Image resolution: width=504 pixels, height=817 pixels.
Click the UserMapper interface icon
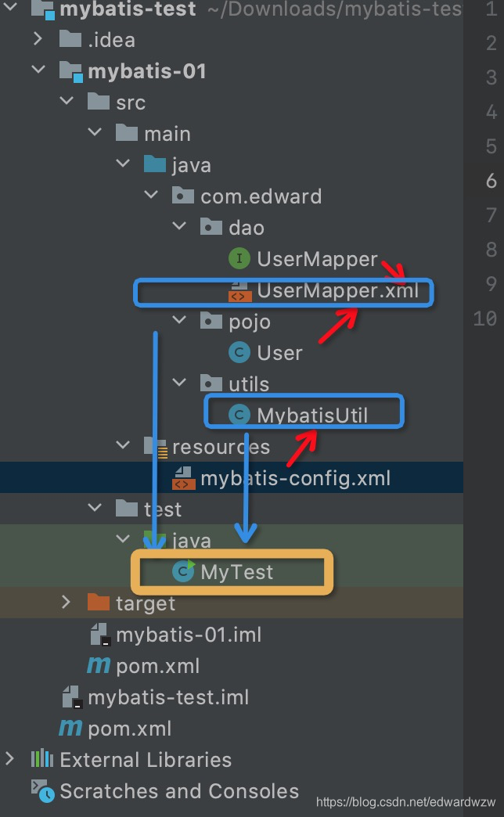click(x=239, y=258)
